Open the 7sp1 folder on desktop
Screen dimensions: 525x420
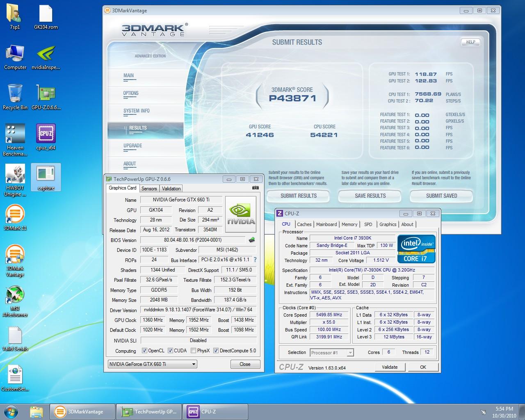pyautogui.click(x=15, y=17)
